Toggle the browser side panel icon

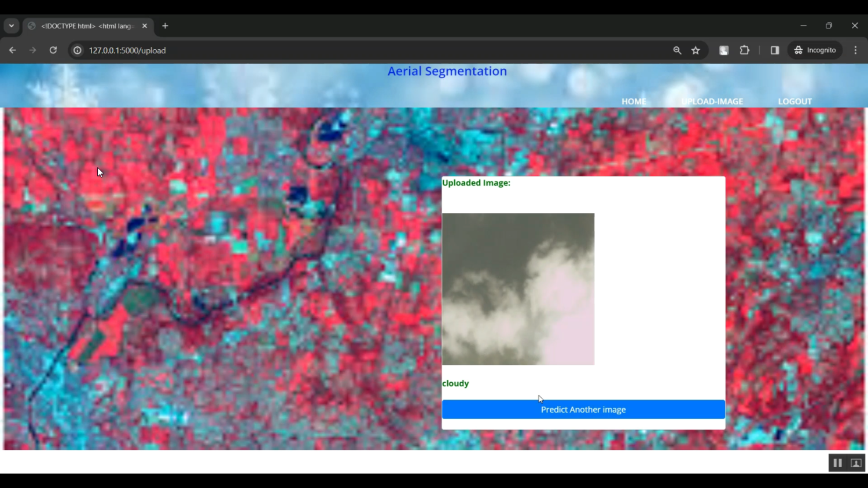tap(775, 50)
